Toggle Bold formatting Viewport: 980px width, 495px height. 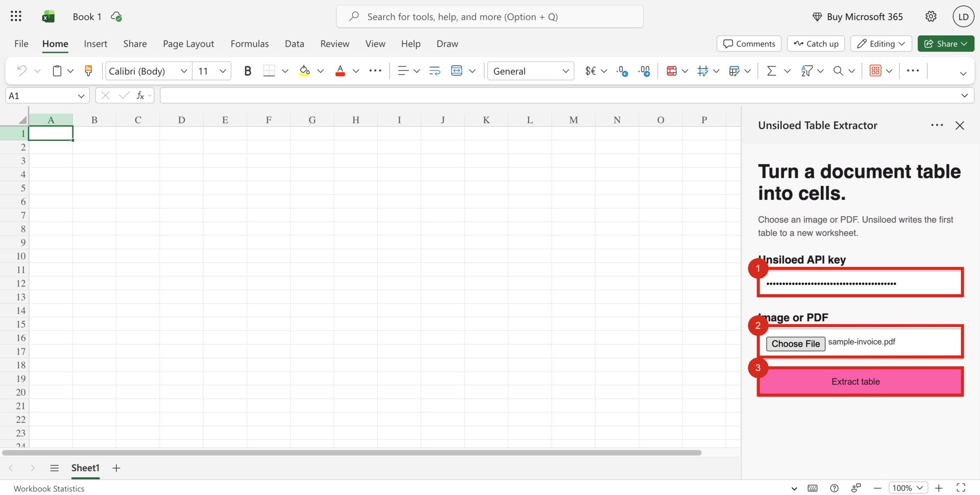click(248, 70)
